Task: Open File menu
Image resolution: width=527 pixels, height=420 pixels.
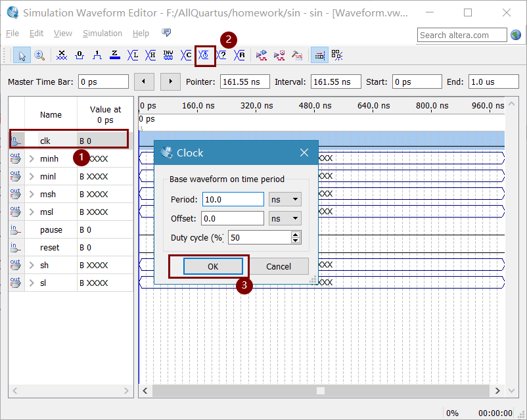Action: [x=12, y=34]
